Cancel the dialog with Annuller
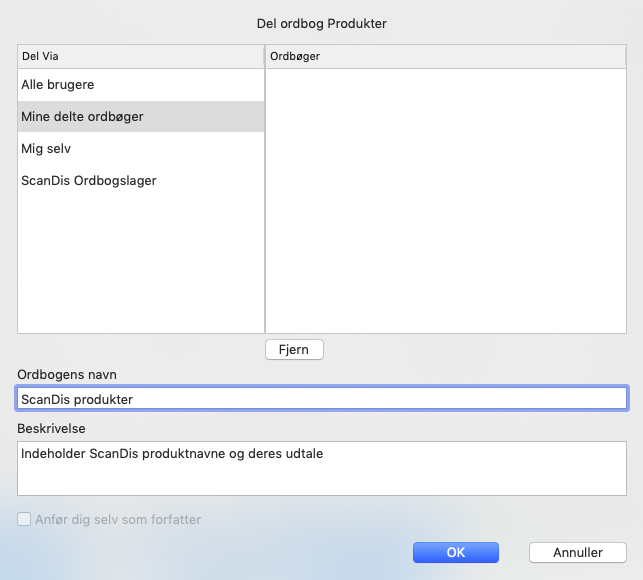The image size is (643, 580). point(578,553)
